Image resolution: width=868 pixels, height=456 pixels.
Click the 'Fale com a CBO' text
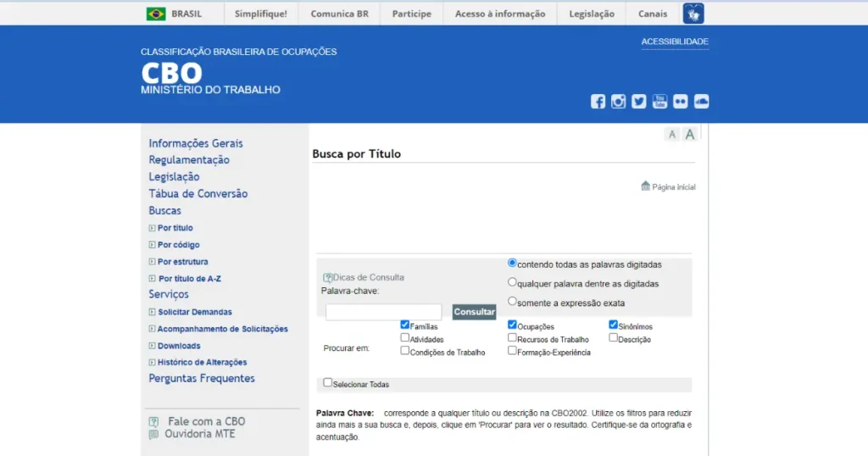pos(207,422)
